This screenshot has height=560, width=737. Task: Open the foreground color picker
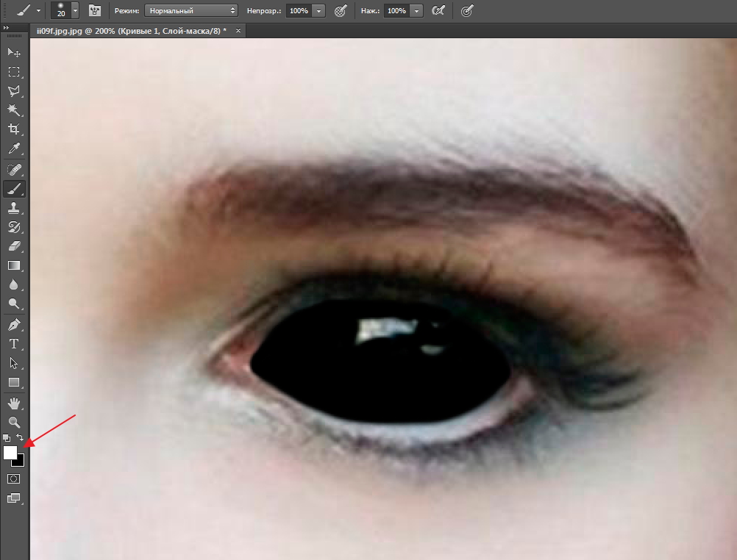coord(10,452)
